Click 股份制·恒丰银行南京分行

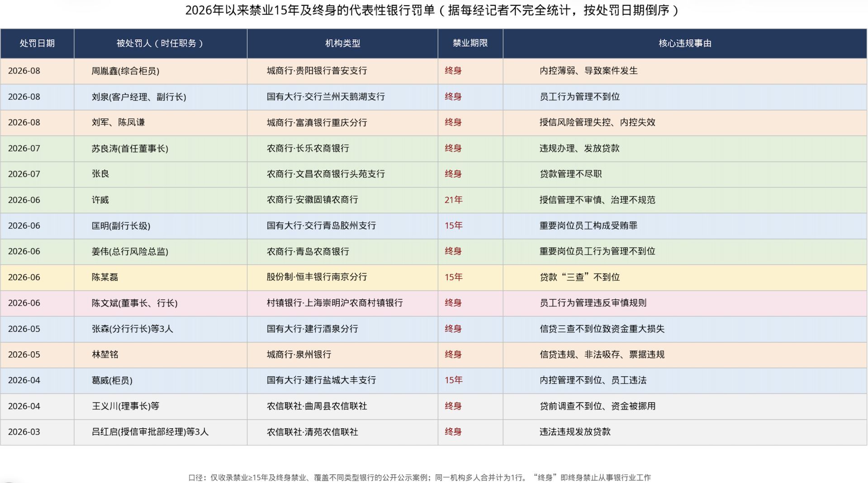(x=317, y=277)
